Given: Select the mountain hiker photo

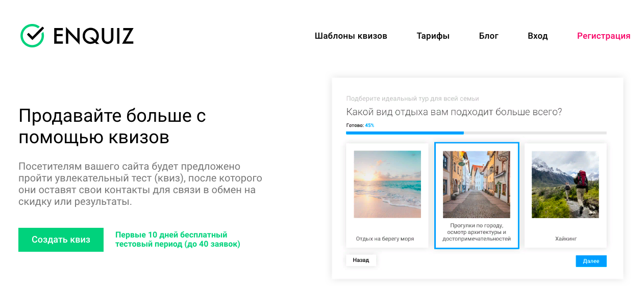Looking at the screenshot, I should (x=565, y=184).
